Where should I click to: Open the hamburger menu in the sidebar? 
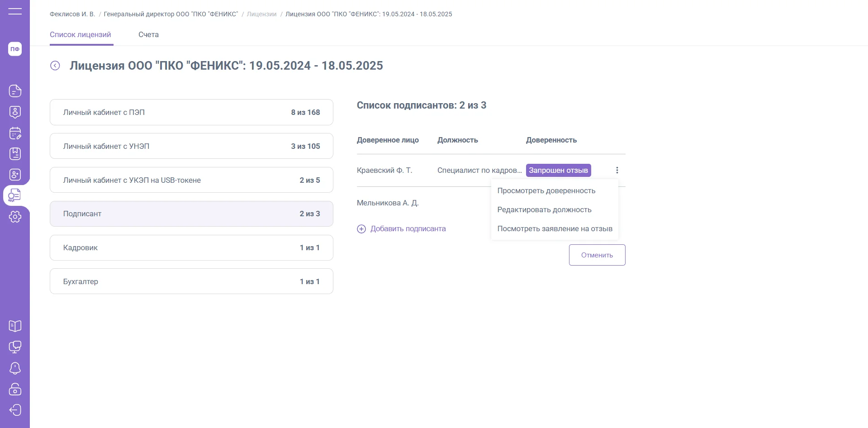(15, 11)
